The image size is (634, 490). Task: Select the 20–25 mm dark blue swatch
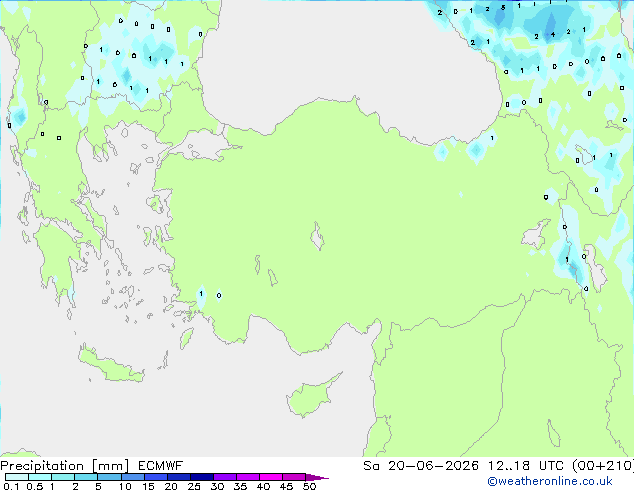tap(179, 477)
